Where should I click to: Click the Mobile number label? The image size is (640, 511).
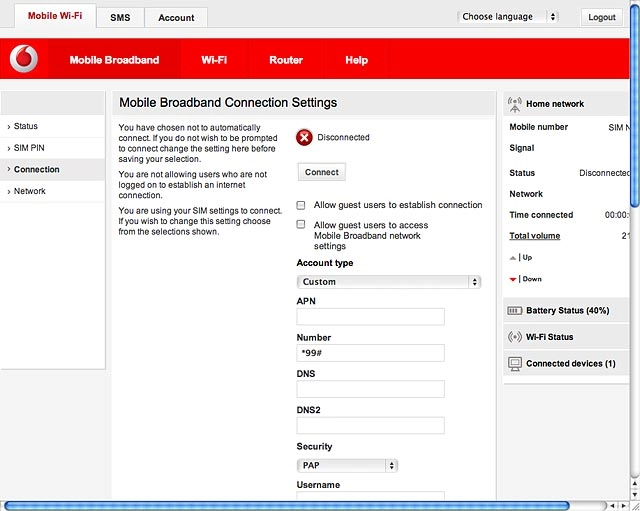538,127
